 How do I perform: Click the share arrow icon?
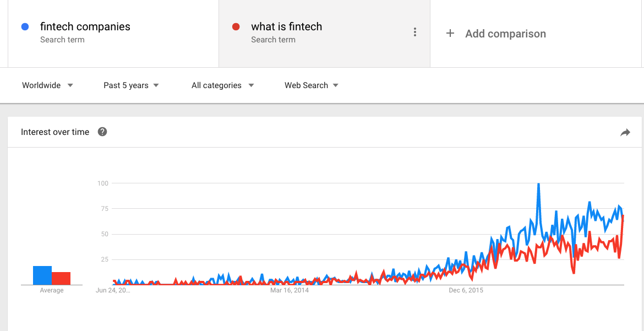tap(625, 132)
